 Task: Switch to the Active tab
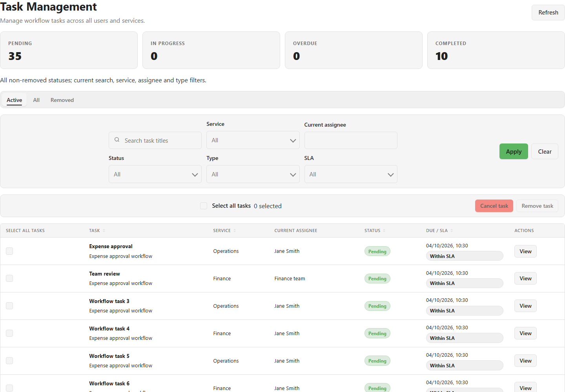tap(15, 100)
